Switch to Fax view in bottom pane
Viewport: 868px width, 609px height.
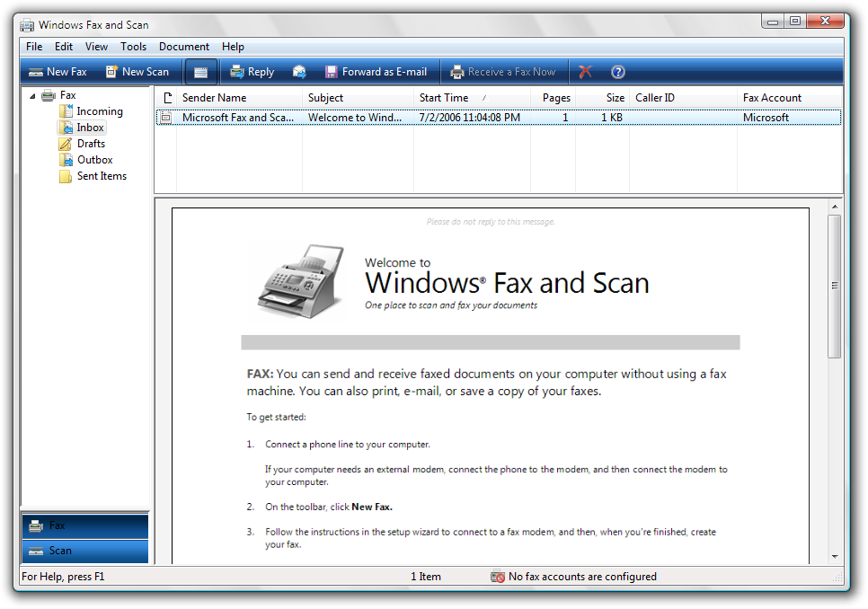pos(85,526)
